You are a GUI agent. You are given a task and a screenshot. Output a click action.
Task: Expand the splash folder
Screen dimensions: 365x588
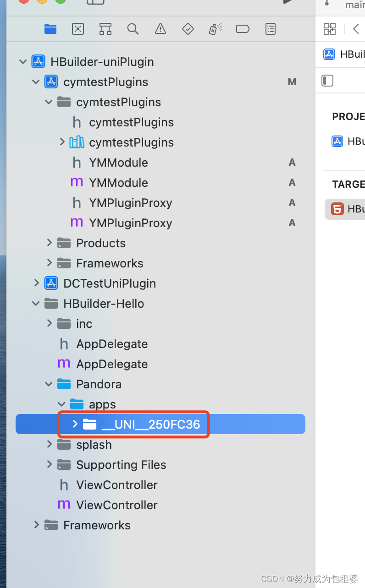tap(50, 444)
